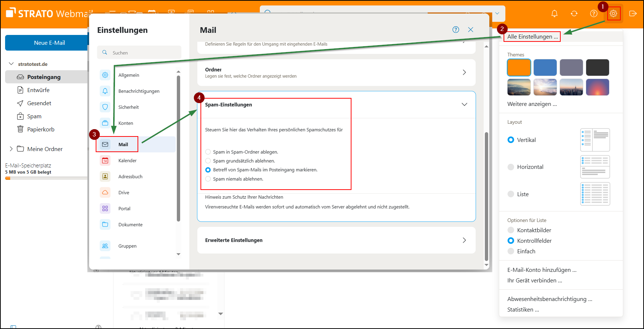Open Alle Einstellungen menu entry
Screen dimensions: 644x329
point(532,37)
